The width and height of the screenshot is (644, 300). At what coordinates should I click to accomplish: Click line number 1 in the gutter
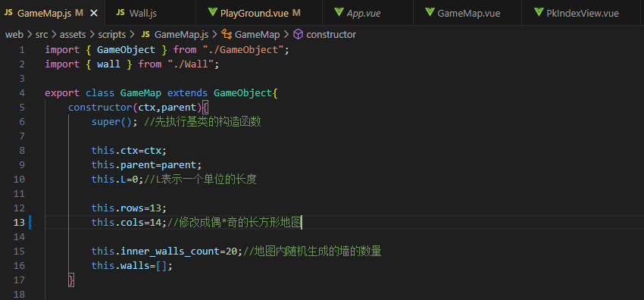[21, 50]
